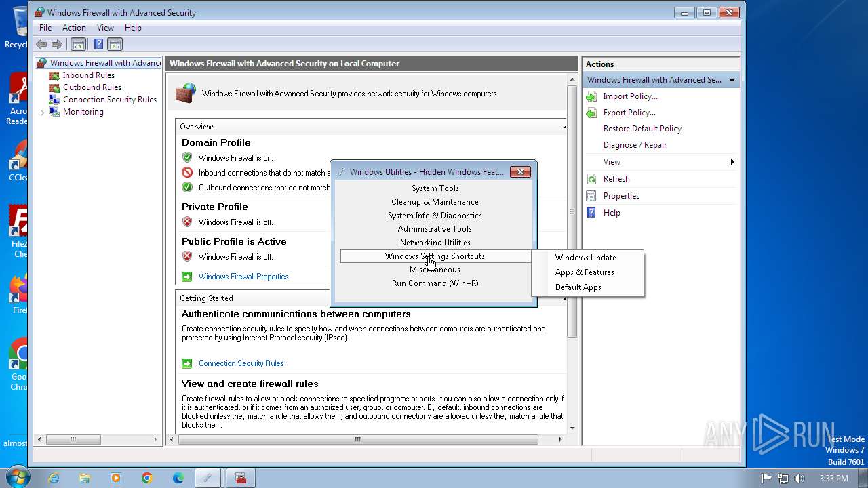Select Cleanup & Maintenance in Windows Utilities
This screenshot has height=488, width=868.
tap(435, 202)
